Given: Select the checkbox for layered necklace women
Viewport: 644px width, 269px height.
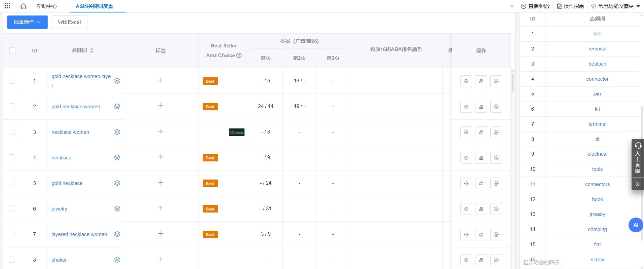Looking at the screenshot, I should (12, 234).
